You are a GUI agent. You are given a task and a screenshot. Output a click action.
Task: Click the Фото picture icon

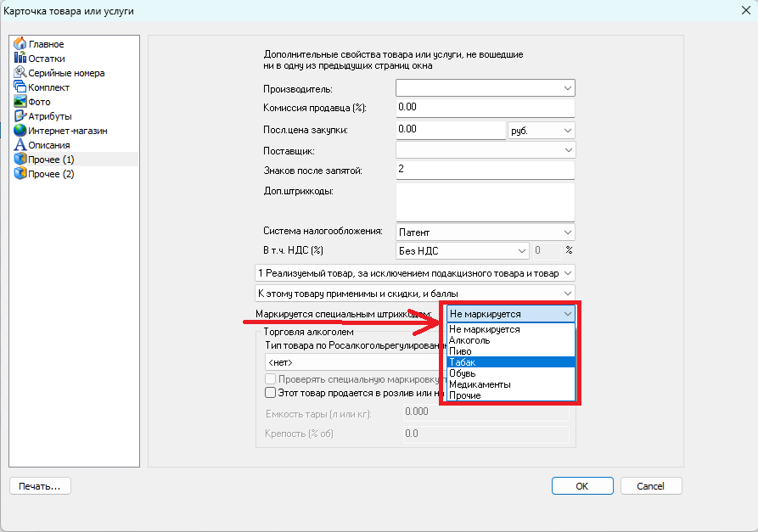(x=20, y=102)
